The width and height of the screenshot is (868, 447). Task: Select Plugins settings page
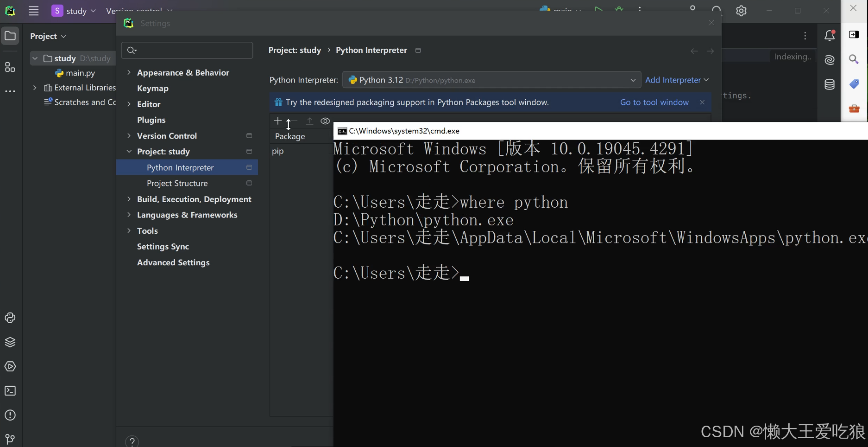tap(151, 120)
